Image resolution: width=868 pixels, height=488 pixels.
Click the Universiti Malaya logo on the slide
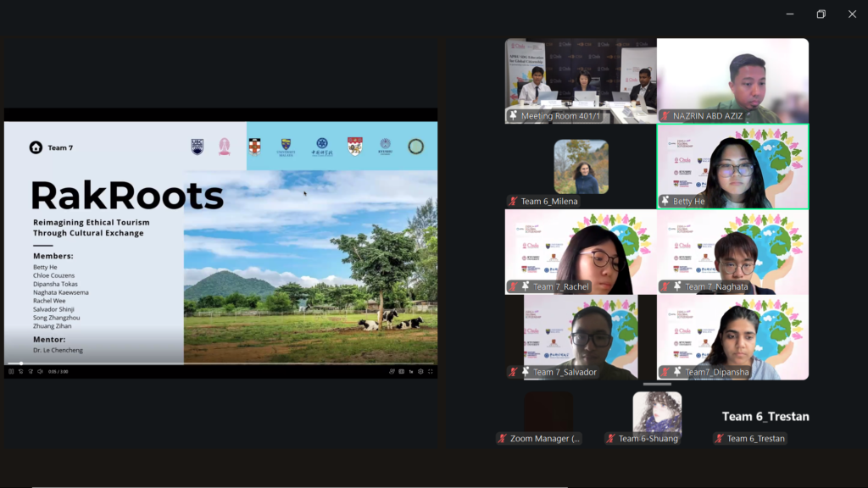click(287, 147)
